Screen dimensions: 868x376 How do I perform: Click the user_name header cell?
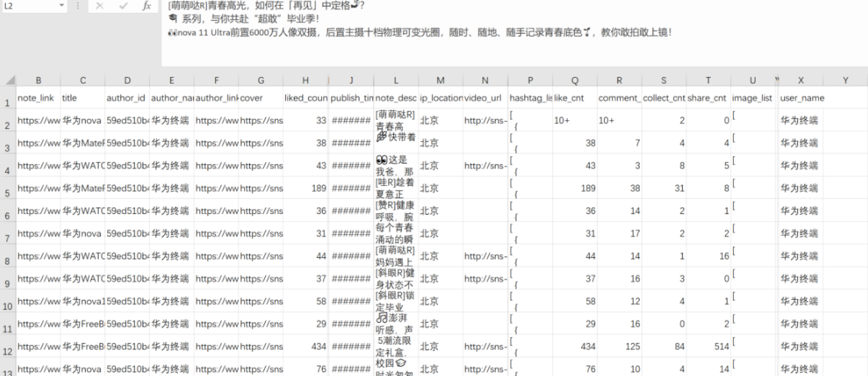tap(801, 98)
